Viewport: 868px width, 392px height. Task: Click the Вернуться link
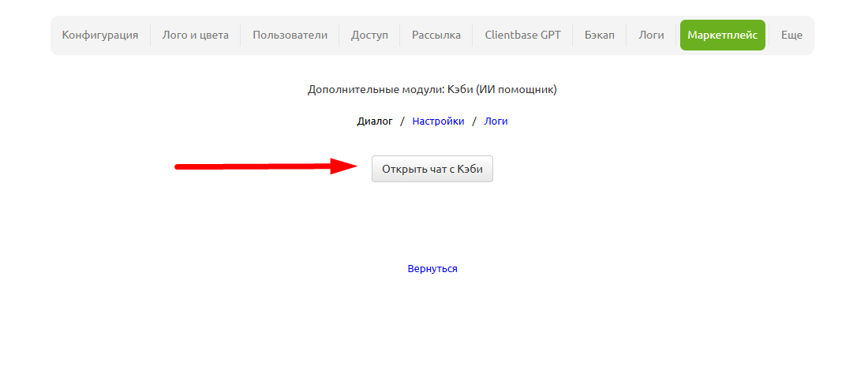click(432, 268)
